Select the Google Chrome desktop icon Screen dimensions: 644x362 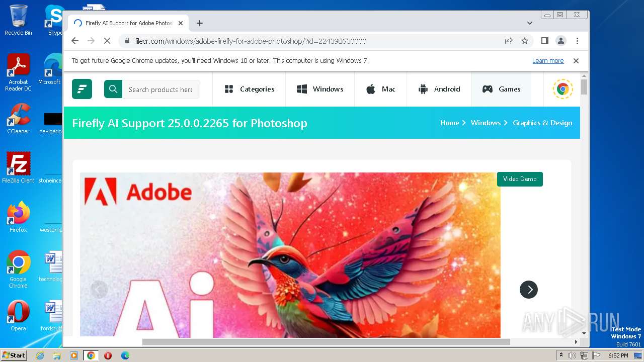[18, 269]
